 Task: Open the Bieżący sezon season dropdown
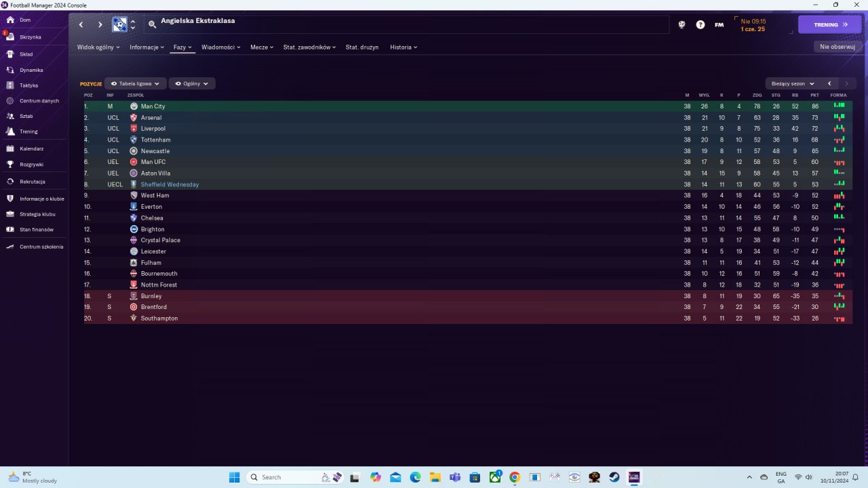click(793, 83)
